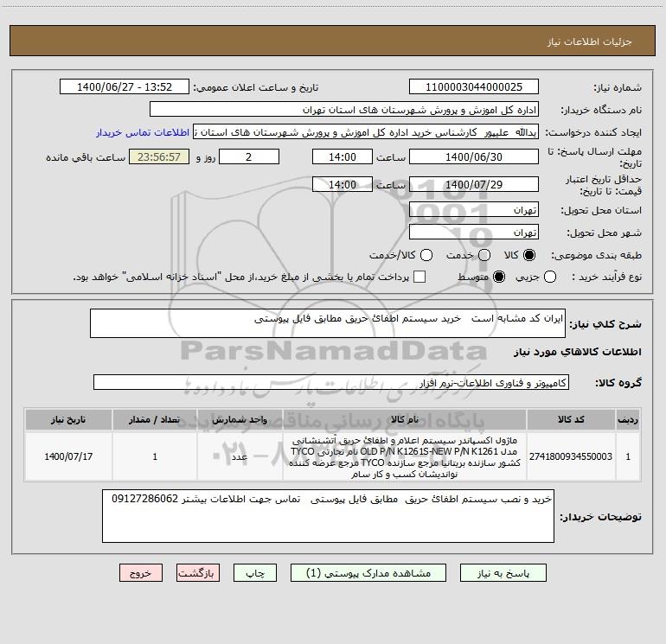Image resolution: width=666 pixels, height=644 pixels.
Task: Click price validity date 1400/07/29 field
Action: coord(474,184)
